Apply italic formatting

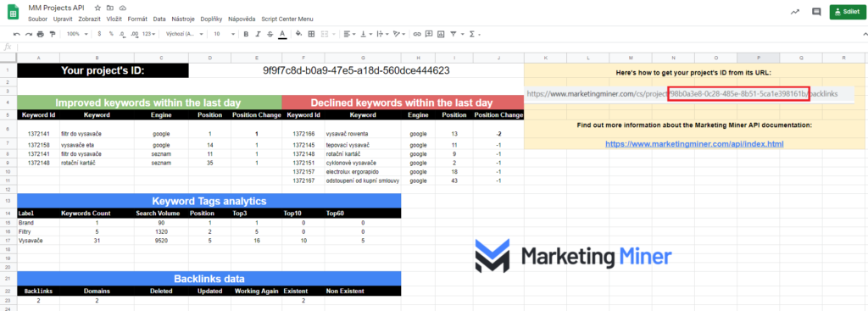click(258, 34)
